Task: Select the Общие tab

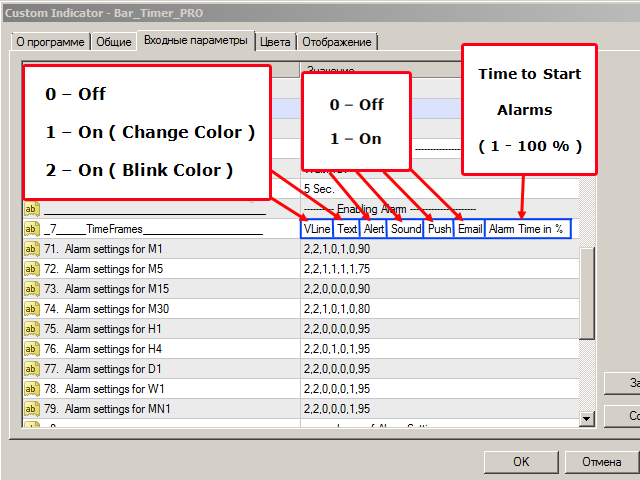Action: 112,42
